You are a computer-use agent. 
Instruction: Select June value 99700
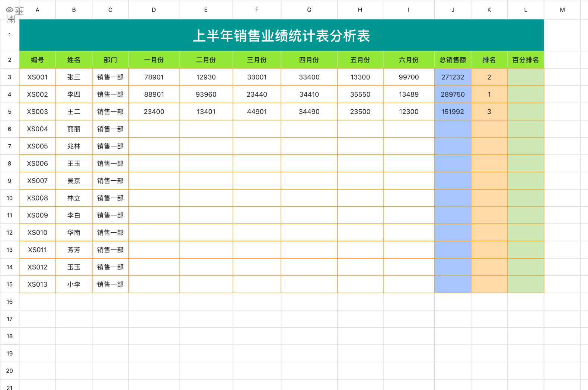pyautogui.click(x=409, y=77)
